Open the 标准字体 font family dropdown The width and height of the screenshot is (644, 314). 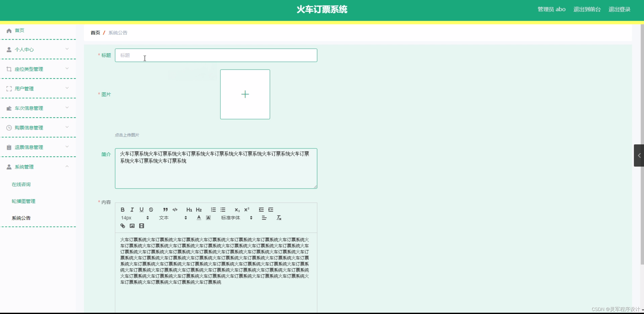coord(237,218)
